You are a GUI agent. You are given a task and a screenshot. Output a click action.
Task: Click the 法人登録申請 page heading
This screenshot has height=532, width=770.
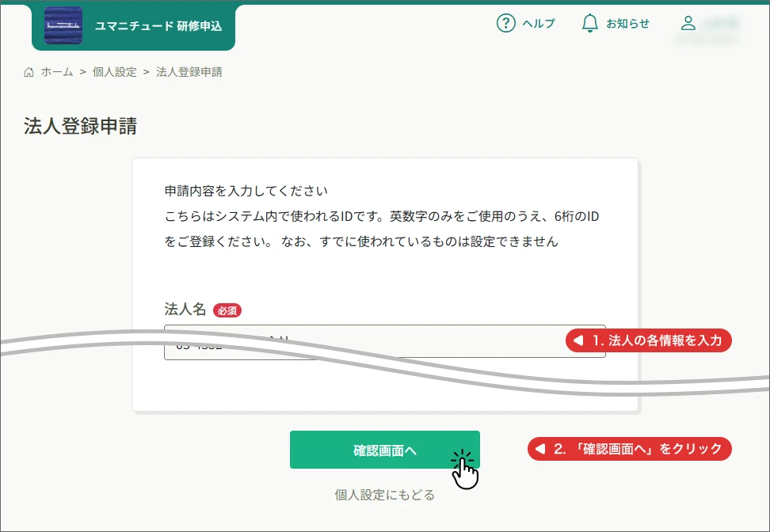pos(80,127)
